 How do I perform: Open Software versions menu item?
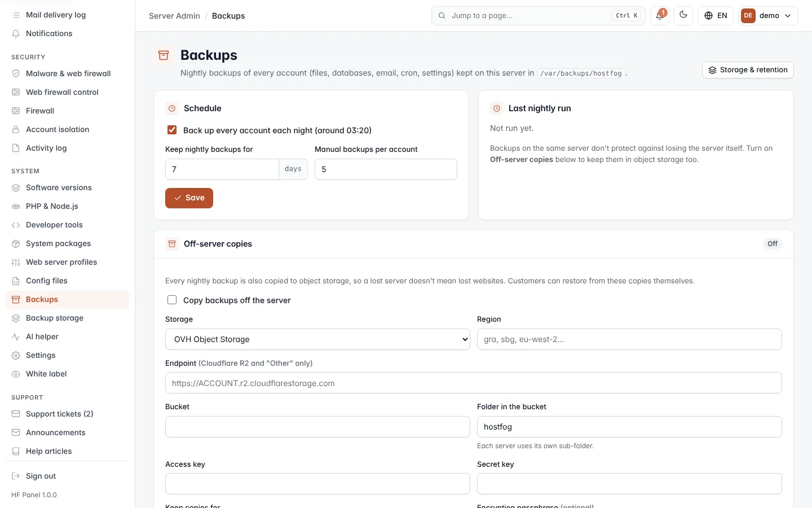[x=67, y=187]
